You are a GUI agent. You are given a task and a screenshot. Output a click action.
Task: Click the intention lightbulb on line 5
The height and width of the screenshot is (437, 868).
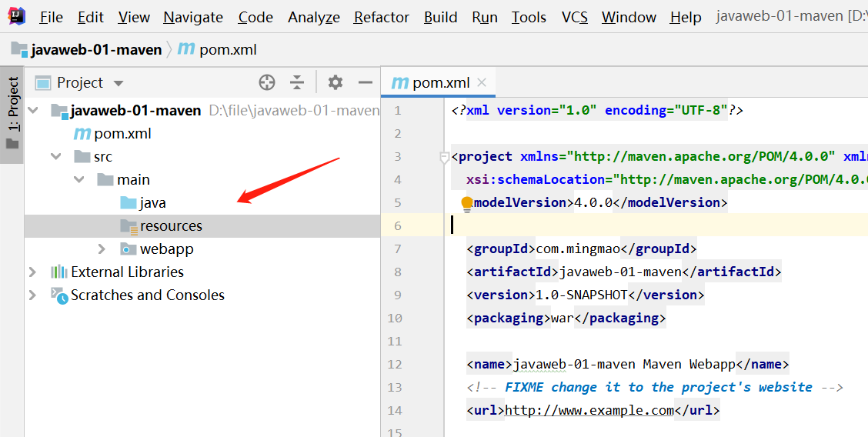pos(466,204)
